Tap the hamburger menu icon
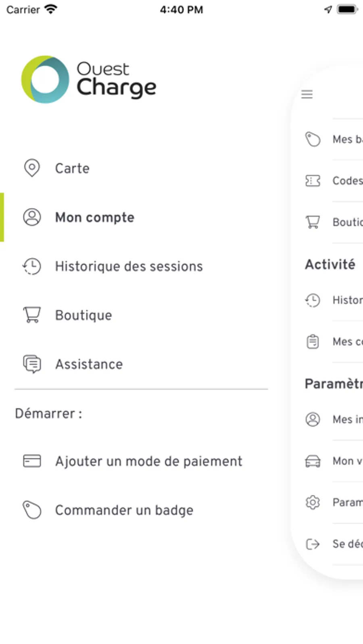Image resolution: width=363 pixels, height=644 pixels. coord(307,94)
